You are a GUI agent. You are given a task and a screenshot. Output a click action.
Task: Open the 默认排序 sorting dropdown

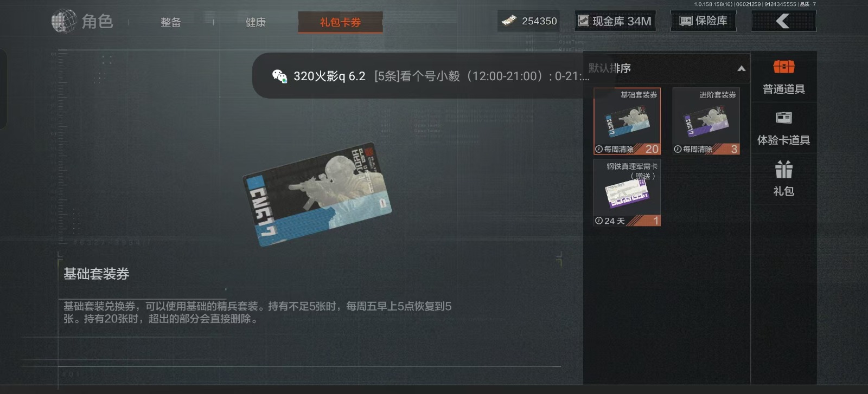(x=667, y=68)
